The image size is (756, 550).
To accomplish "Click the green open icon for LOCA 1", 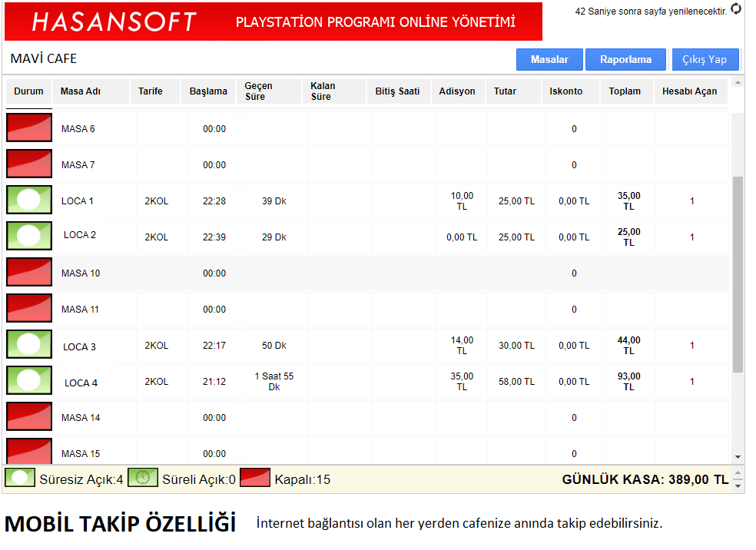I will [x=29, y=200].
